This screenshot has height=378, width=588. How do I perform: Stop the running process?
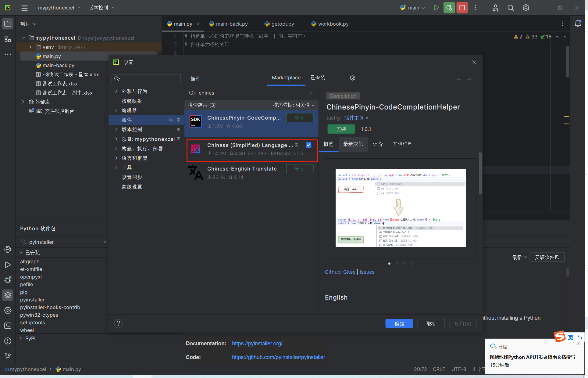coord(462,8)
